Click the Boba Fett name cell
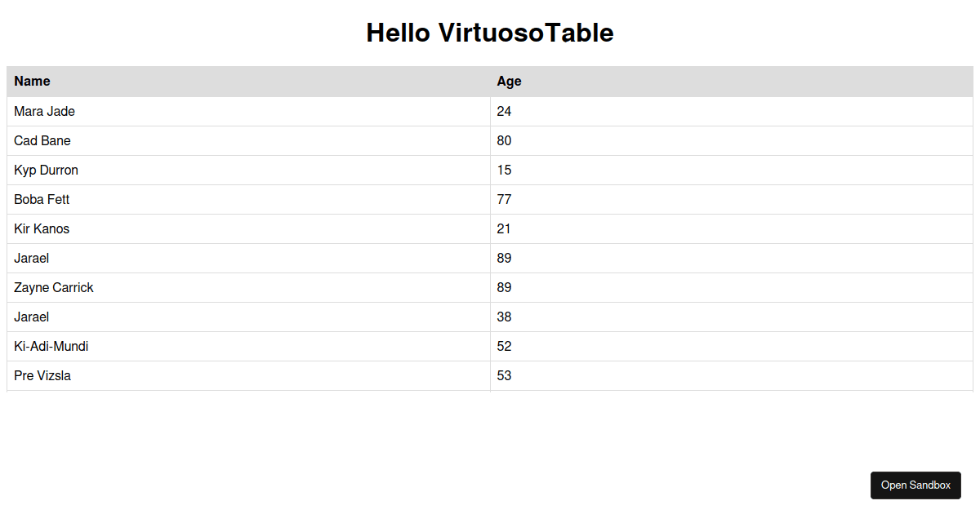Image resolution: width=980 pixels, height=514 pixels. [41, 199]
